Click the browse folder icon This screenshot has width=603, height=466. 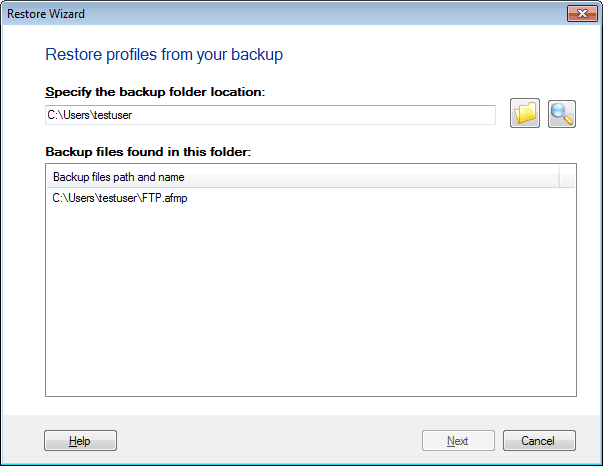[525, 114]
